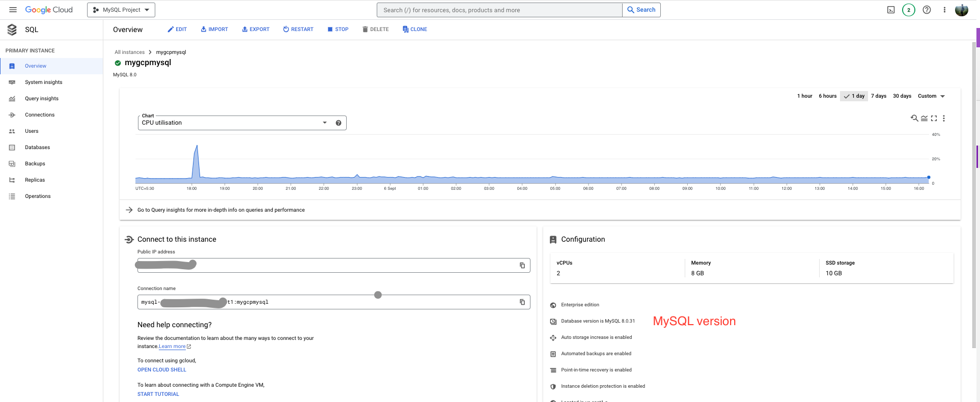This screenshot has width=980, height=402.
Task: Click the EDIT instance button
Action: (x=177, y=30)
